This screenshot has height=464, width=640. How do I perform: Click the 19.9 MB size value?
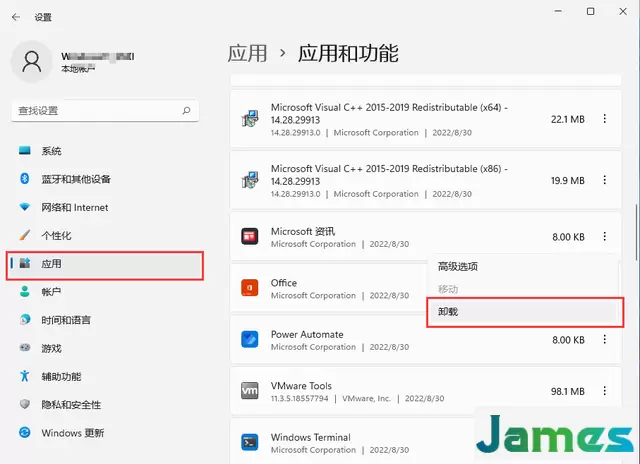click(x=568, y=180)
